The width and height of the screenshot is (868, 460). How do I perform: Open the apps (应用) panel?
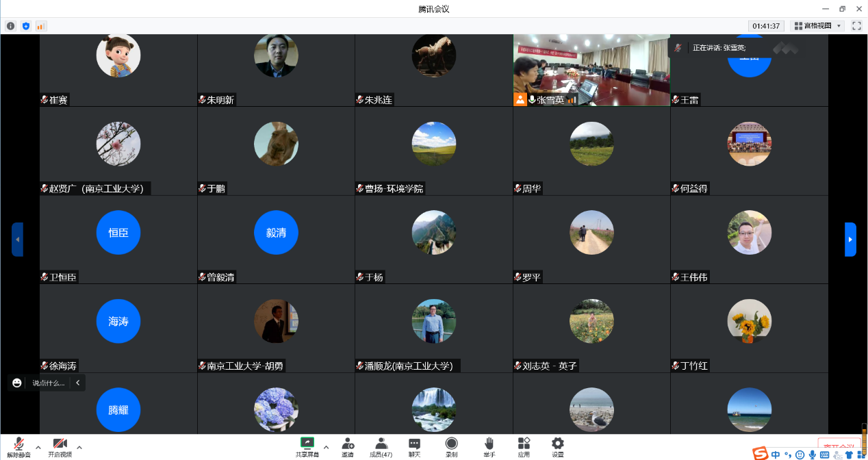point(524,446)
